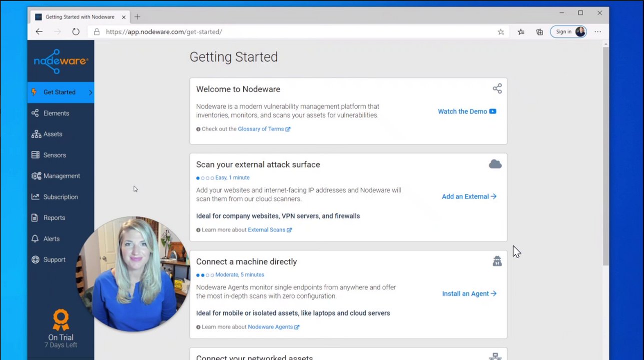Open a new browser tab
Screen dimensions: 644x360
[137, 17]
